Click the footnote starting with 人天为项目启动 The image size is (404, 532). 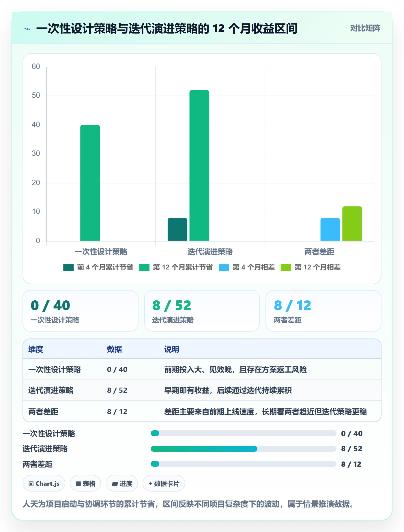pyautogui.click(x=188, y=504)
